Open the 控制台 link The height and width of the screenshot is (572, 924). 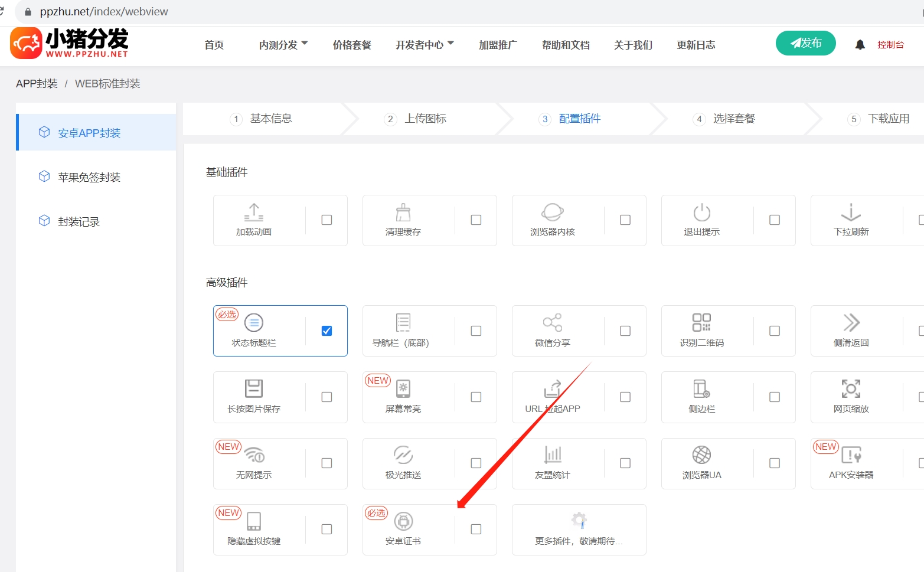point(890,45)
